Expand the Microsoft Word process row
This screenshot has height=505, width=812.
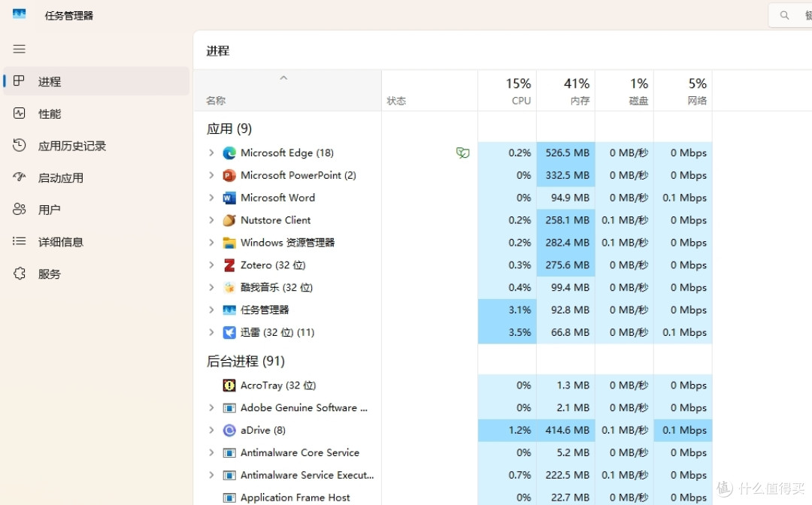point(211,198)
